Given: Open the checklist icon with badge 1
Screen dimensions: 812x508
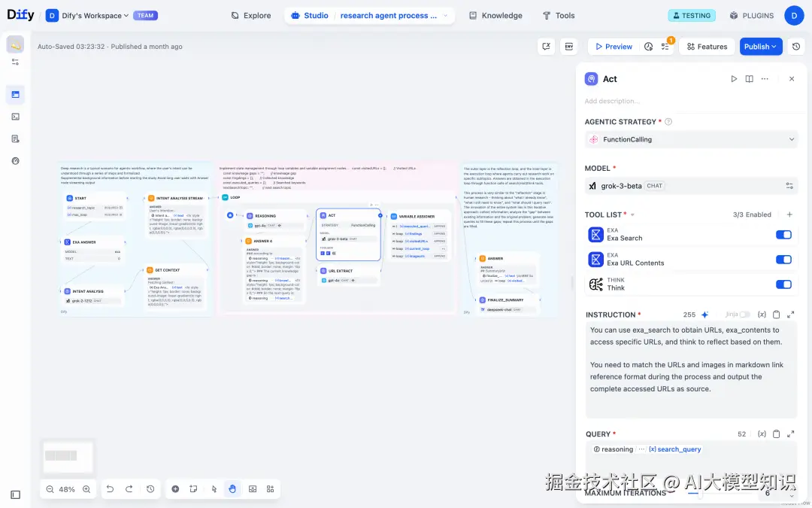Looking at the screenshot, I should [x=665, y=47].
